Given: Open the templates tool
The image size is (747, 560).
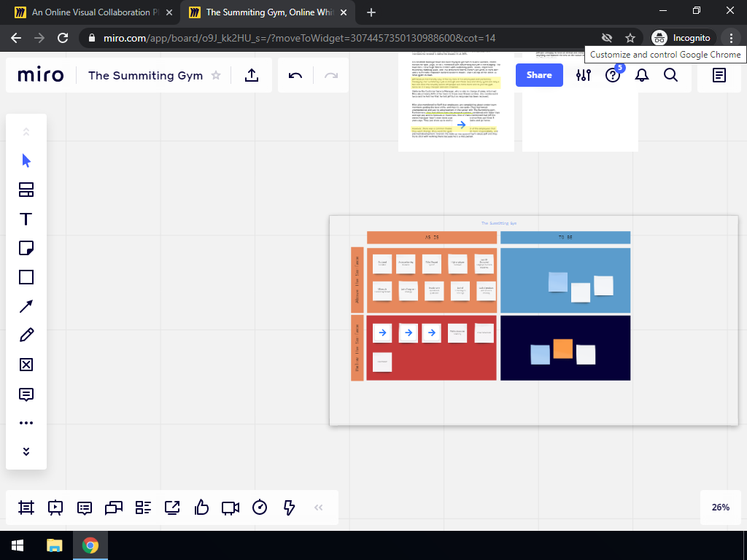Looking at the screenshot, I should (26, 190).
